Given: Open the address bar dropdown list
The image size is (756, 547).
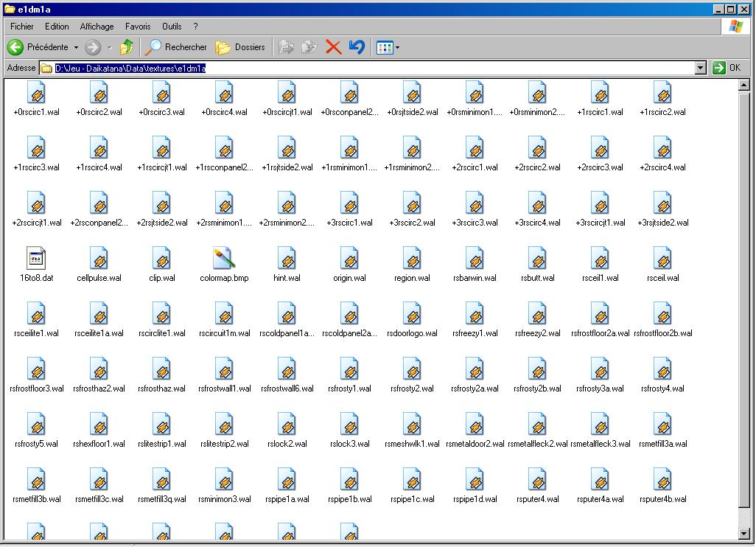Looking at the screenshot, I should [701, 68].
